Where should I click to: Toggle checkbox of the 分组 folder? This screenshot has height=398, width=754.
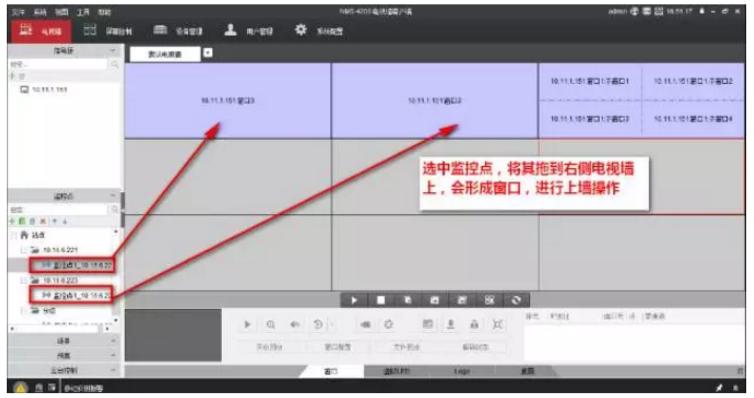[x=24, y=311]
